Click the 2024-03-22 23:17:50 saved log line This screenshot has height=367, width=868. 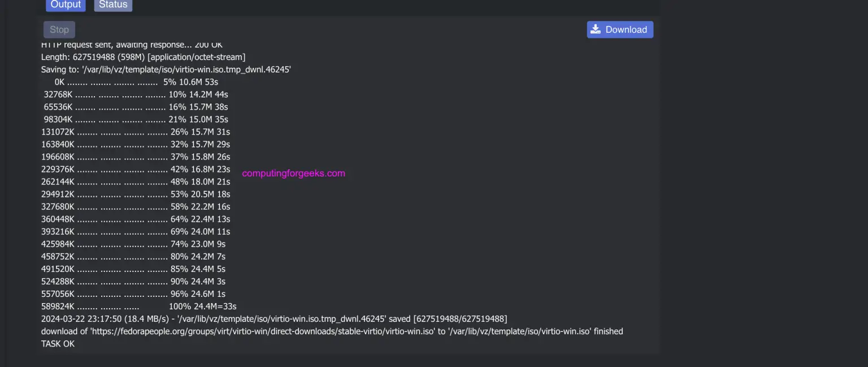[274, 319]
